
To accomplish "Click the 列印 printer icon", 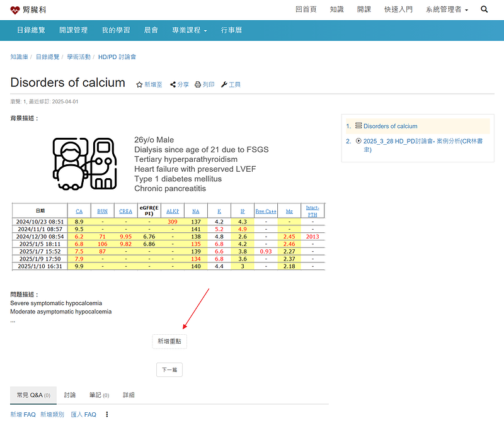I will coord(198,84).
